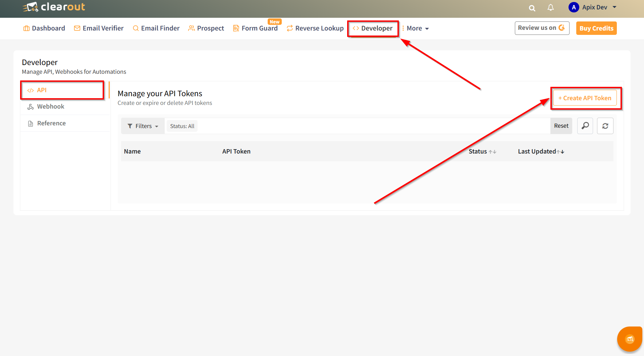Expand the Filters dropdown
Image resolution: width=644 pixels, height=356 pixels.
pyautogui.click(x=143, y=126)
